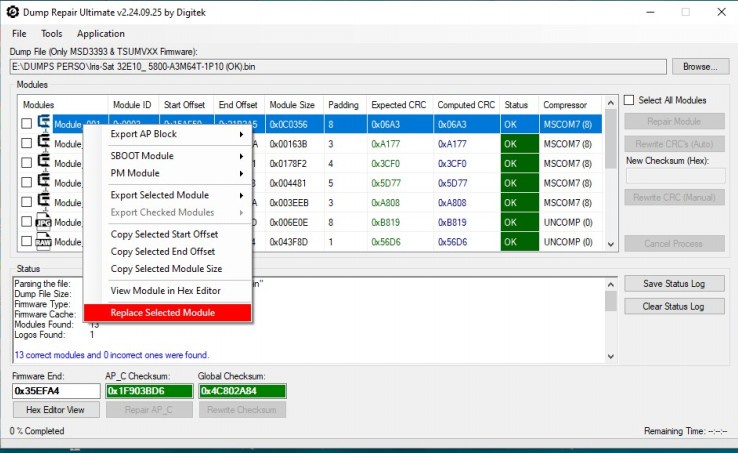Click the Dump Repair Ultimate app icon
Screen dimensions: 738x453
(13, 12)
